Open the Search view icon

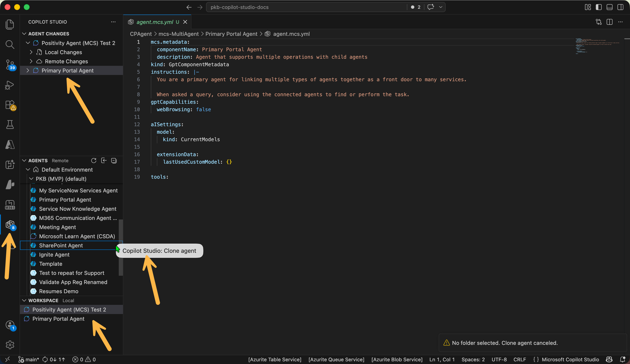coord(10,45)
